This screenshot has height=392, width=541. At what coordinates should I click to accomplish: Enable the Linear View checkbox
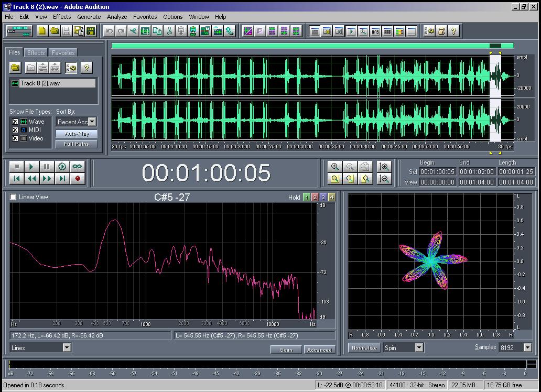coord(14,197)
